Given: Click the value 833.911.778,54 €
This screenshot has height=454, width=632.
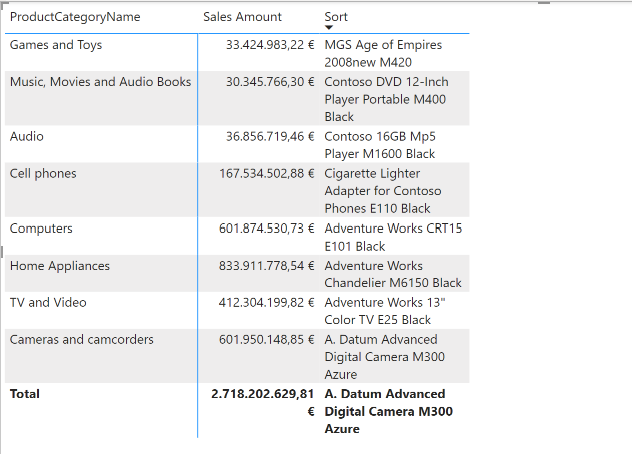Looking at the screenshot, I should point(266,266).
